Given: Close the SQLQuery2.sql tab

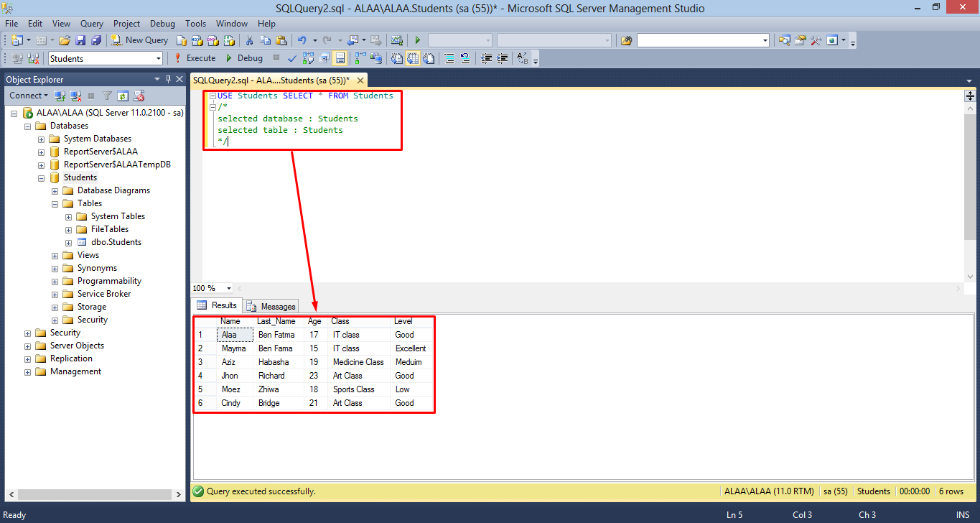Looking at the screenshot, I should 360,80.
